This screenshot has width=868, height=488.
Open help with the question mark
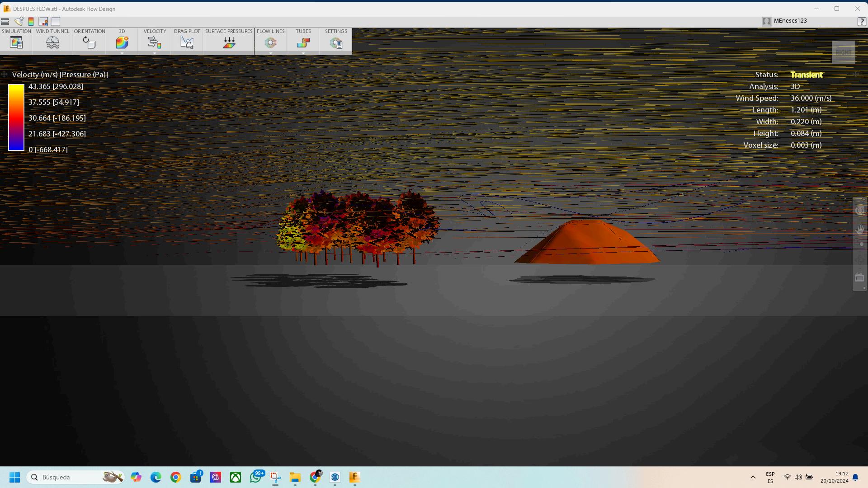(862, 21)
